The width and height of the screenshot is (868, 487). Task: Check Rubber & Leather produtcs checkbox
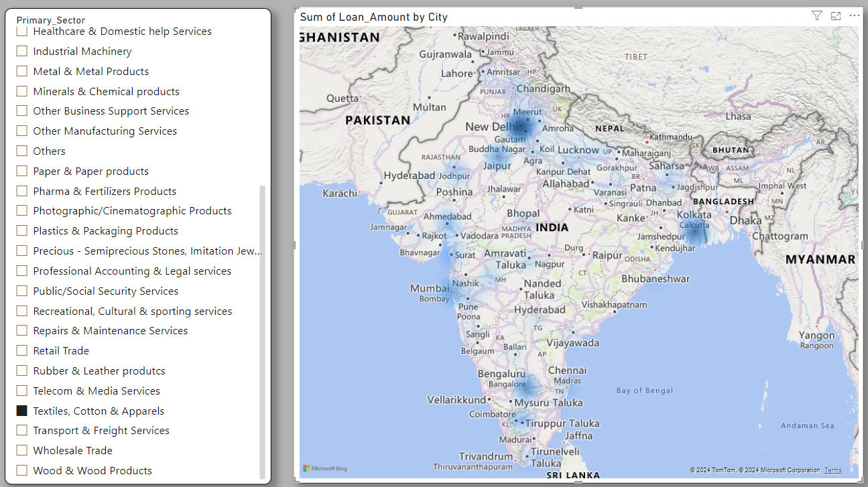pos(22,370)
